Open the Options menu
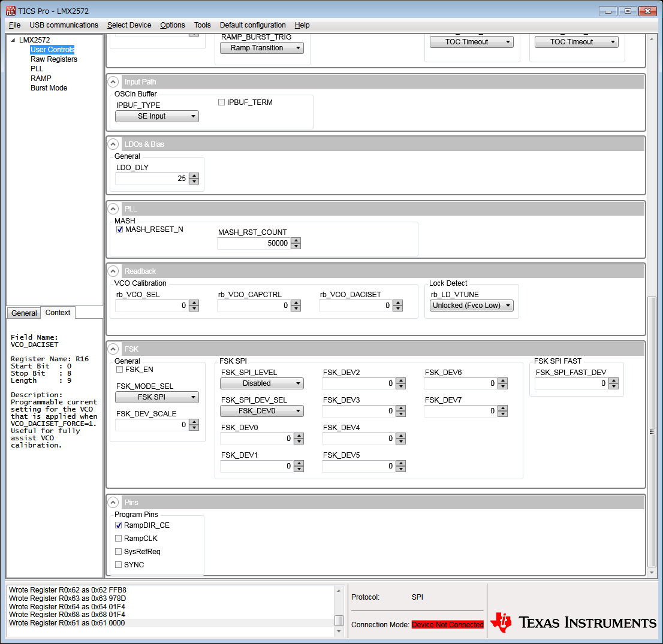 (x=173, y=25)
